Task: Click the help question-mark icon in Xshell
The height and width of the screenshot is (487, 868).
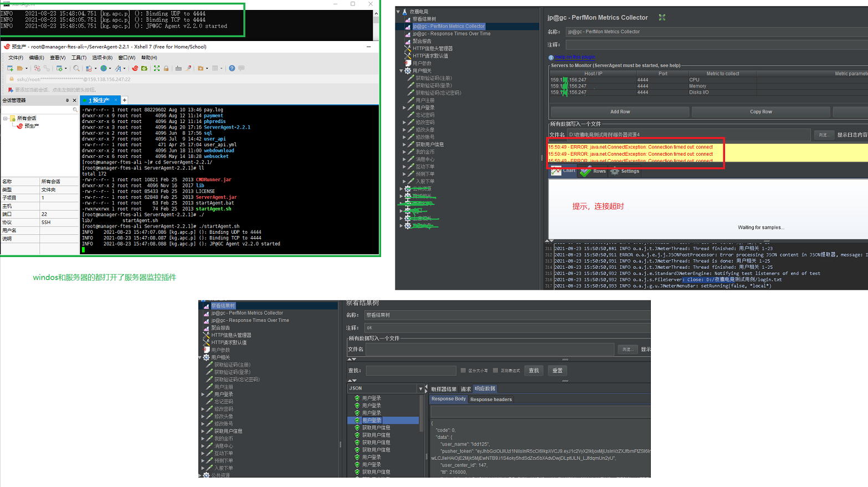Action: pyautogui.click(x=232, y=68)
